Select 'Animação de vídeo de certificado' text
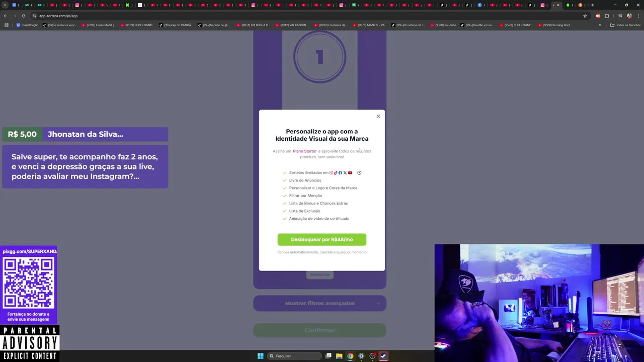644x362 pixels. pos(319,218)
